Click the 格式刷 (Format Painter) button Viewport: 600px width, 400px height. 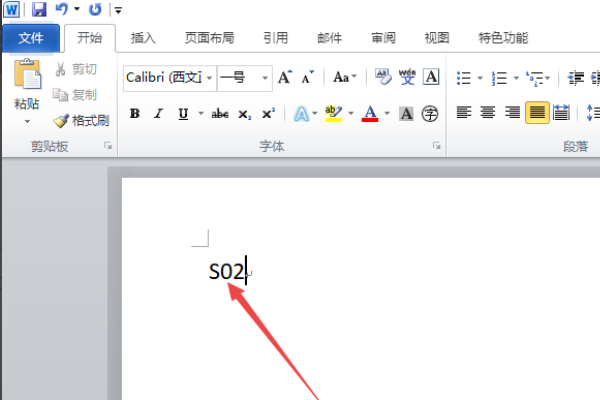coord(81,121)
